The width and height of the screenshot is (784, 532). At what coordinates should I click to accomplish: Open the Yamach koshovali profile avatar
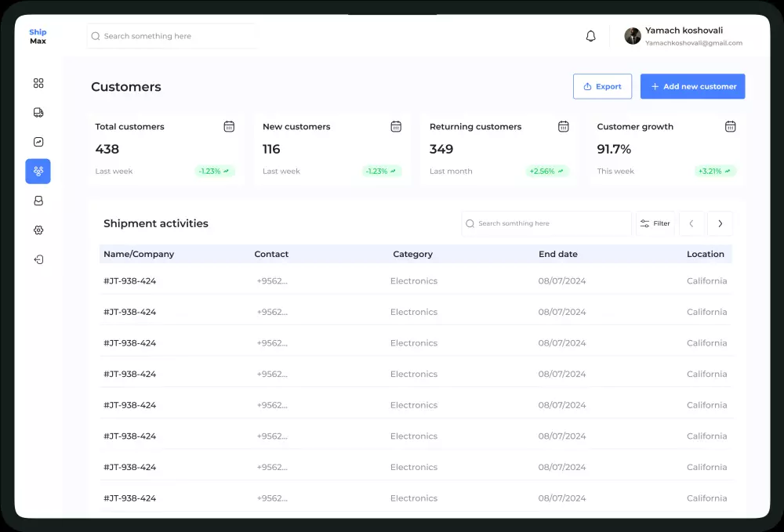coord(633,36)
